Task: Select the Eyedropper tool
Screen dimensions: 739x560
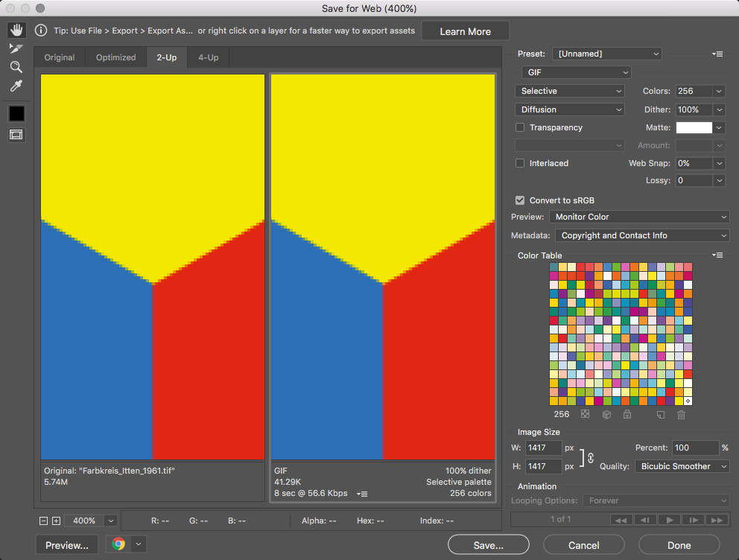Action: click(x=16, y=86)
